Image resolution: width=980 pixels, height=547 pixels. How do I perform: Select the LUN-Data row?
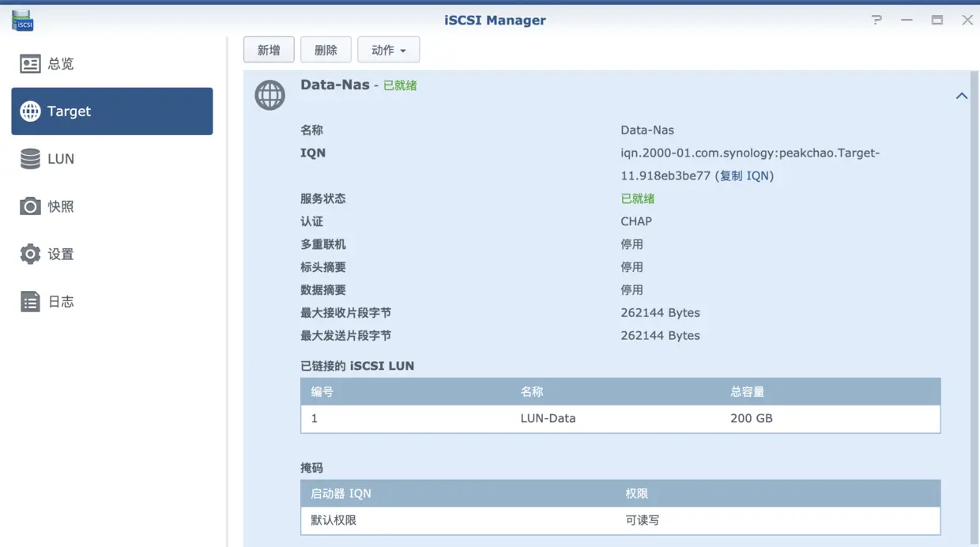(548, 418)
